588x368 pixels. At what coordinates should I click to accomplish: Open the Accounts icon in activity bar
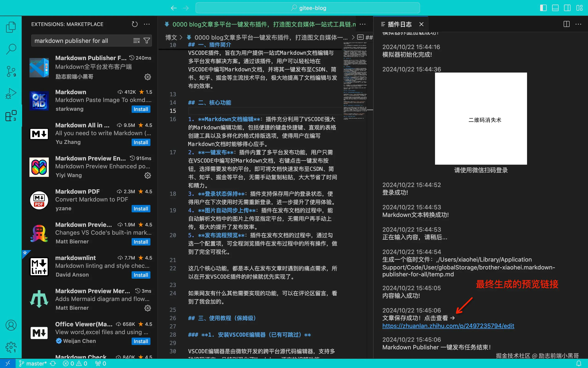pos(11,325)
